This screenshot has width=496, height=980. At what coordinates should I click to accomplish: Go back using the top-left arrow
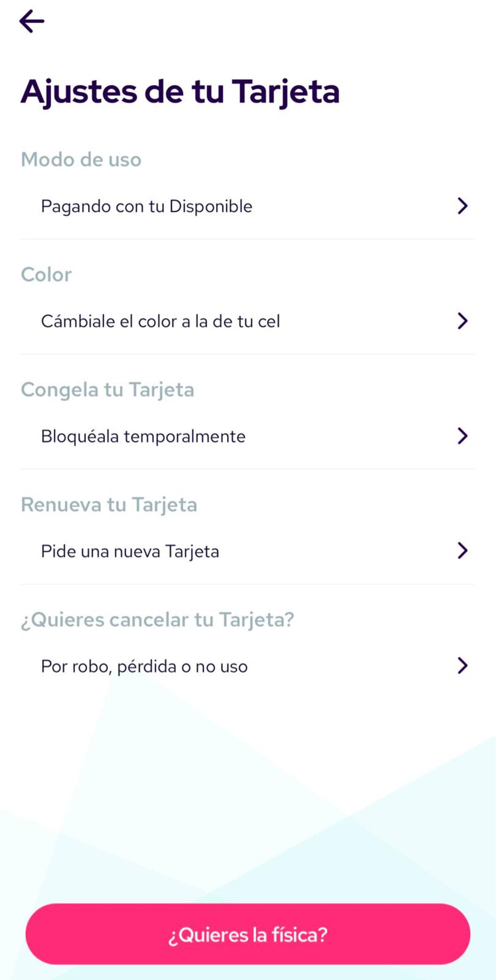click(32, 22)
